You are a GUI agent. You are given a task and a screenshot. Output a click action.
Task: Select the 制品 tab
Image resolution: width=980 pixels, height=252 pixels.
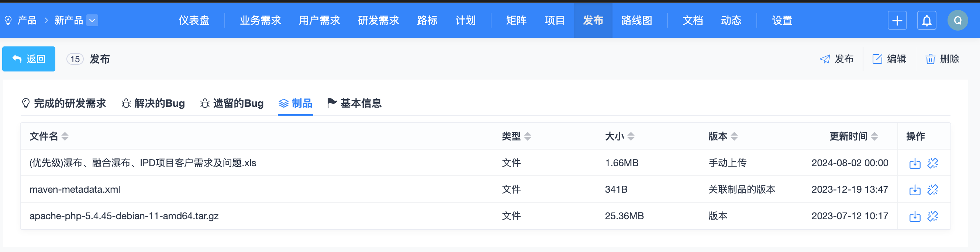296,104
